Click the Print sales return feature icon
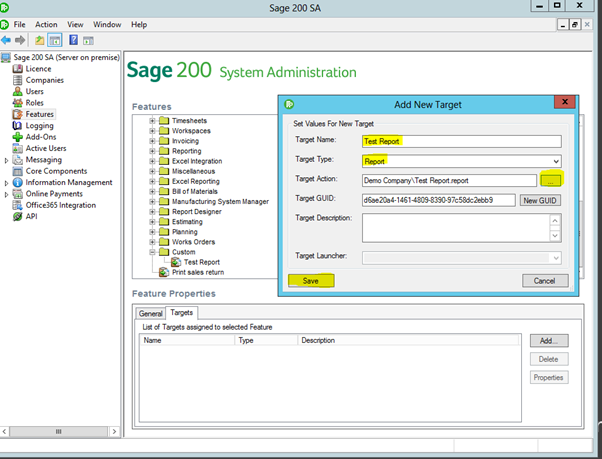This screenshot has width=602, height=459. 164,272
